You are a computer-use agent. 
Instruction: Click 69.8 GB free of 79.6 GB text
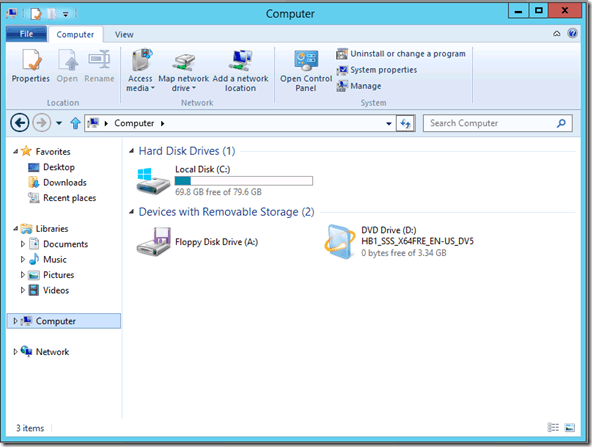(218, 192)
